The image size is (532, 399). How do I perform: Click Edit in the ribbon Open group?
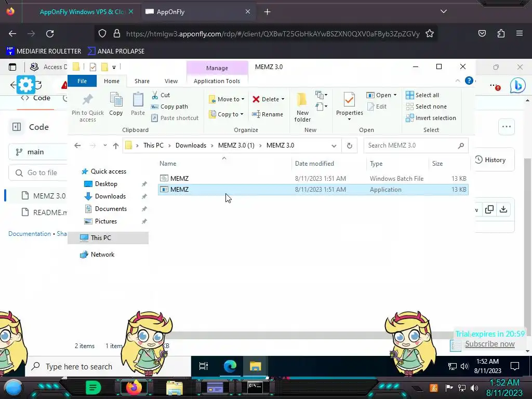[x=377, y=107]
